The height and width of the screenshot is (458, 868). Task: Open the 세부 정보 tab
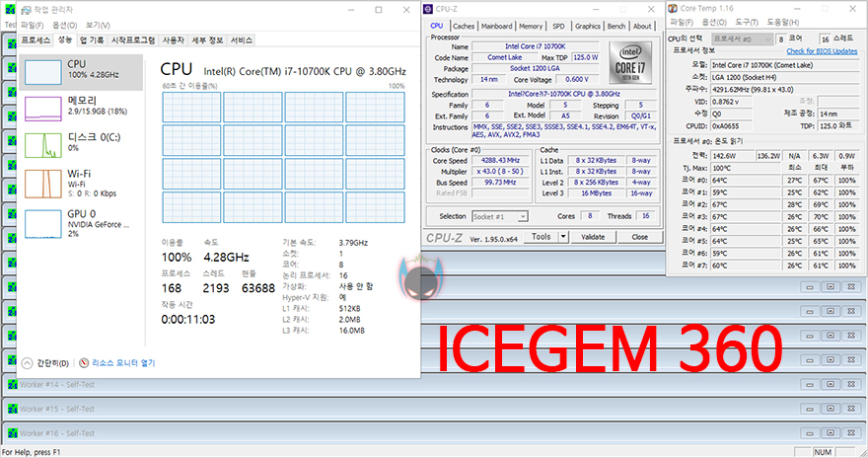207,40
